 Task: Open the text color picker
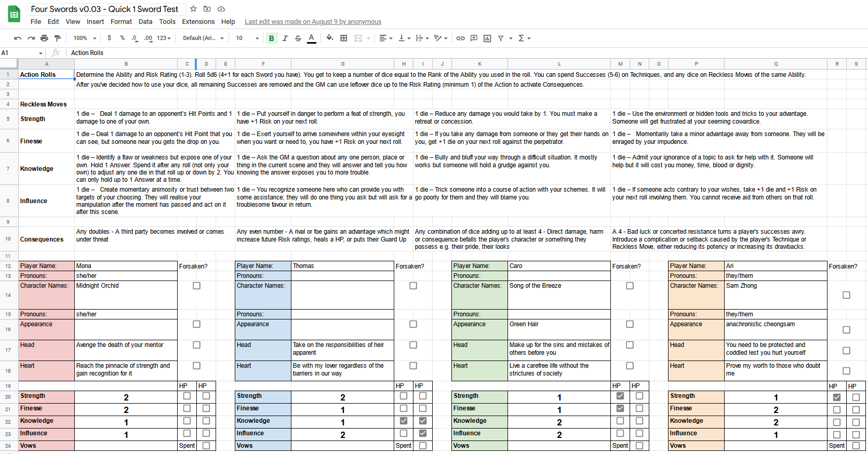pos(312,38)
